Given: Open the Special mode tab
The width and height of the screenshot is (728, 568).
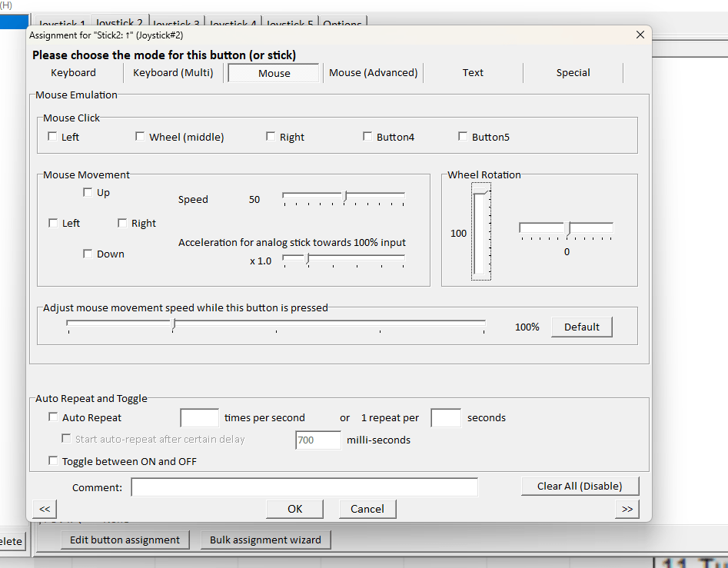Looking at the screenshot, I should 573,73.
